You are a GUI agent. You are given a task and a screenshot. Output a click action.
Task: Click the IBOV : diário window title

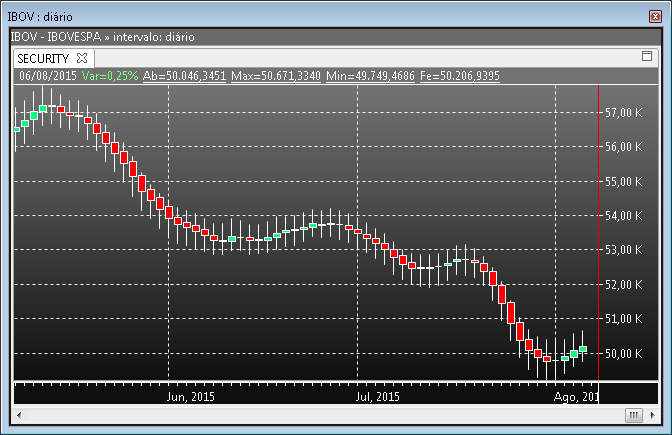[x=40, y=17]
